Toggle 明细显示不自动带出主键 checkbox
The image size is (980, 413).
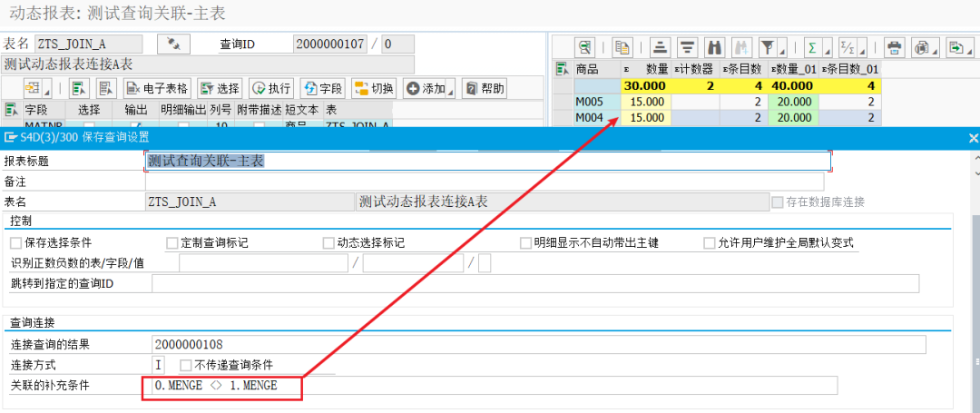[526, 243]
